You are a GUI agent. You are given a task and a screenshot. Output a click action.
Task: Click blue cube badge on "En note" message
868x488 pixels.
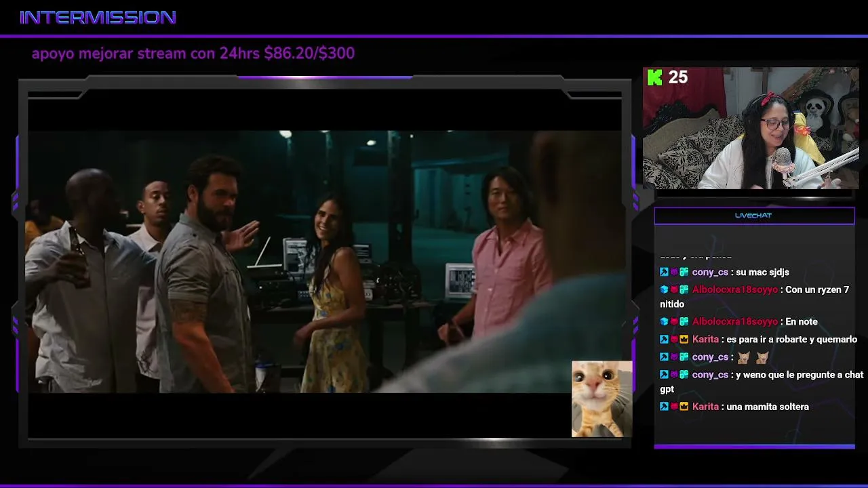pos(664,322)
